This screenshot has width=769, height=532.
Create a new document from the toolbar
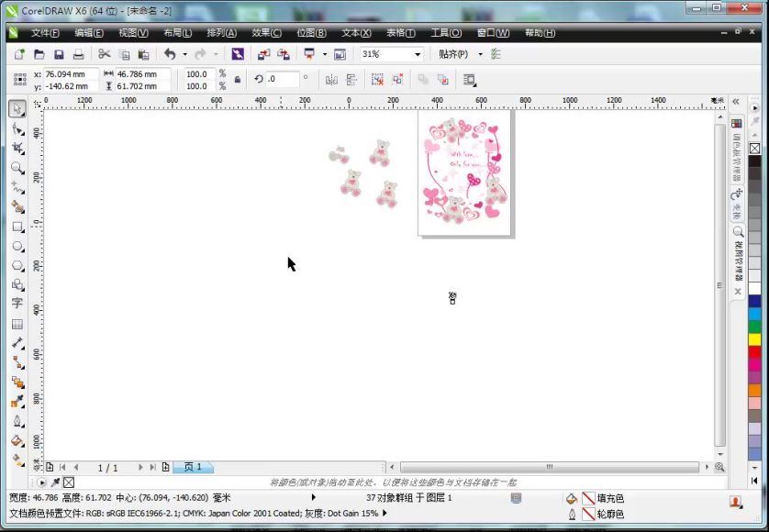(19, 54)
